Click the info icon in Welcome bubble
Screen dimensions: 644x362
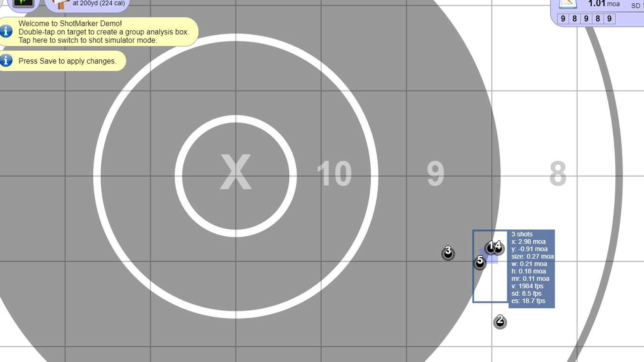click(x=6, y=31)
